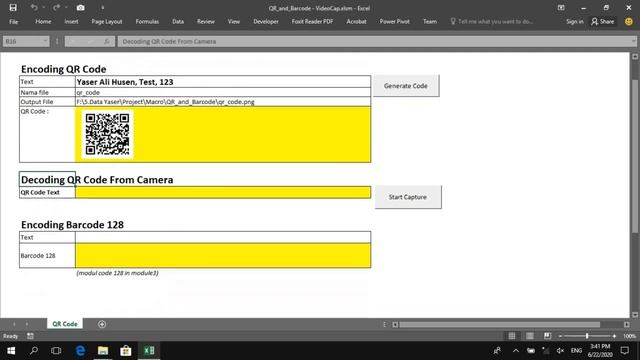
Task: Click the Generate Code button
Action: pyautogui.click(x=406, y=86)
